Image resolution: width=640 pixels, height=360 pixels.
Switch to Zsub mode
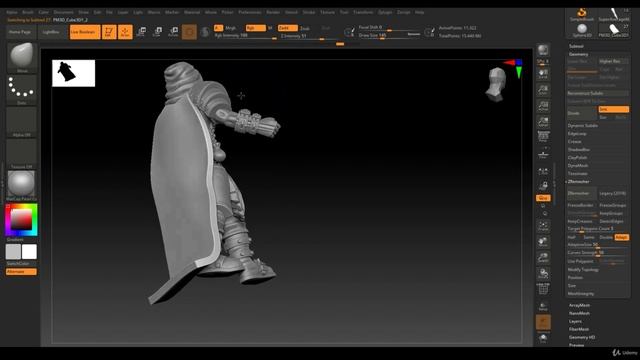(x=304, y=28)
